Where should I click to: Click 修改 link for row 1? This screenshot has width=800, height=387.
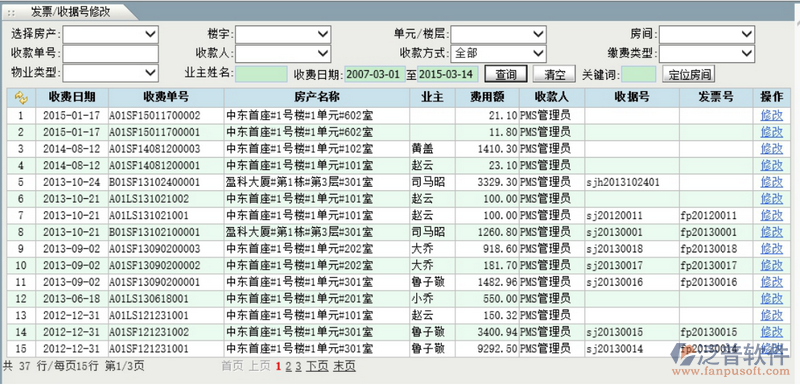(771, 115)
